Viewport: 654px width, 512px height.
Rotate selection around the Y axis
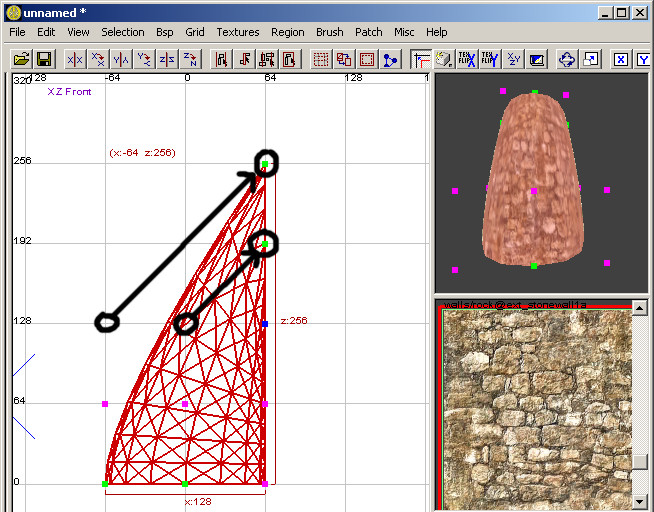[144, 60]
